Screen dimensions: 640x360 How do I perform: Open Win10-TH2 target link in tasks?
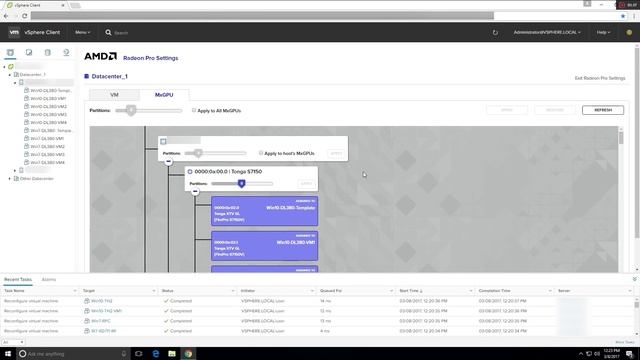point(102,301)
